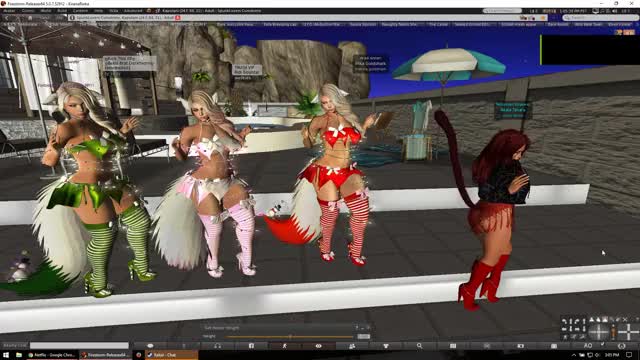Screen dimensions: 640x360
Task: Open the Avatar menu
Action: tap(9, 11)
